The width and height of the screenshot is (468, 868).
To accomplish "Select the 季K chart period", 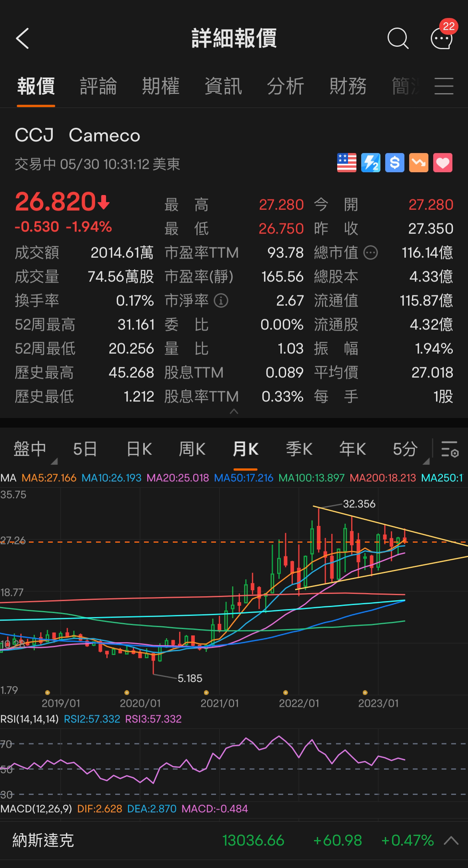I will click(299, 449).
